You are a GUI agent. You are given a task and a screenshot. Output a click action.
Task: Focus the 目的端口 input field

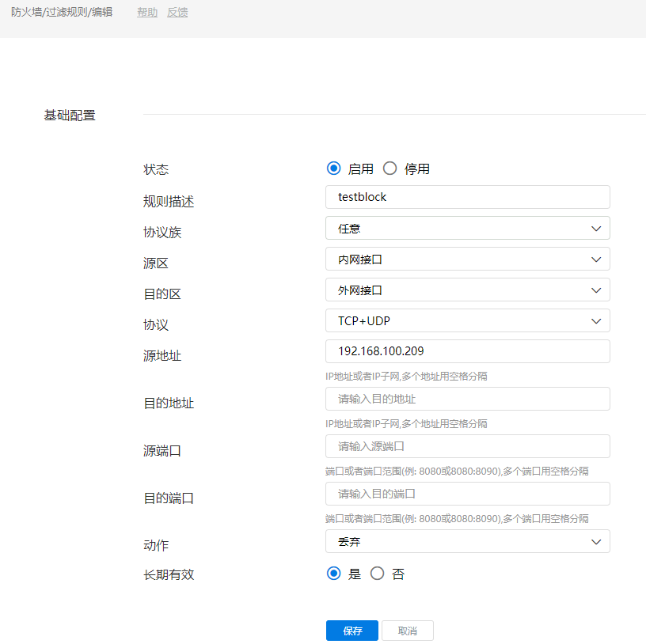point(467,494)
